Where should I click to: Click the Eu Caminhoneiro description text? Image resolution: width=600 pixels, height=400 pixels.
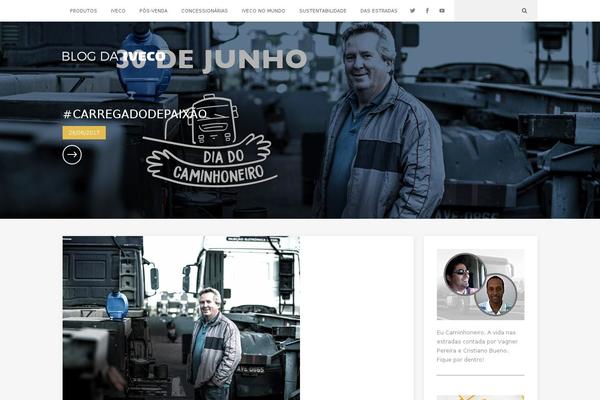tap(478, 346)
